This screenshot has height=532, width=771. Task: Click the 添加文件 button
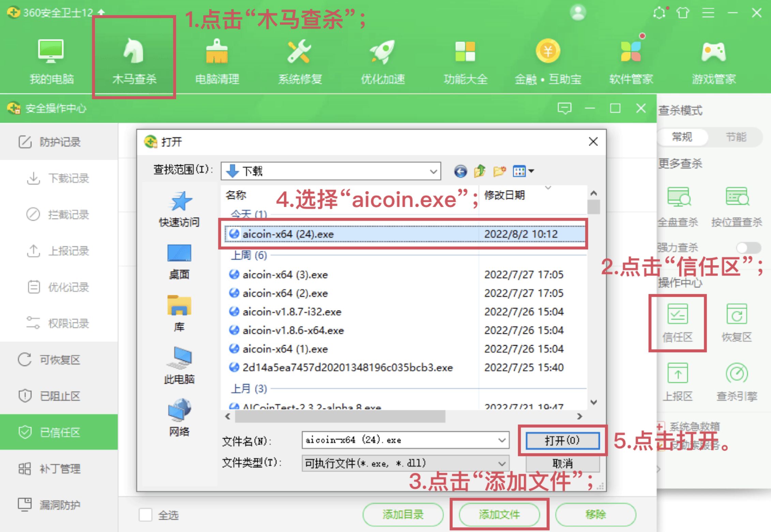499,514
